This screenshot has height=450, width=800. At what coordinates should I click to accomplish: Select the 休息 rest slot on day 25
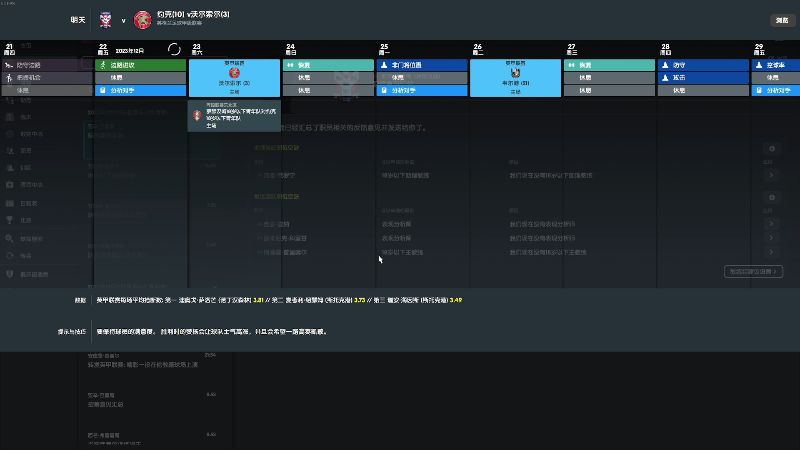coord(422,78)
